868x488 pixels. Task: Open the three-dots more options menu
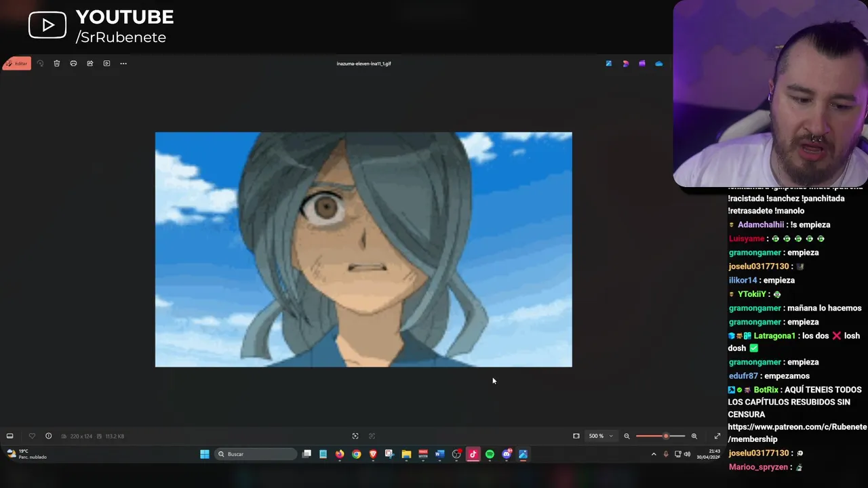click(123, 64)
